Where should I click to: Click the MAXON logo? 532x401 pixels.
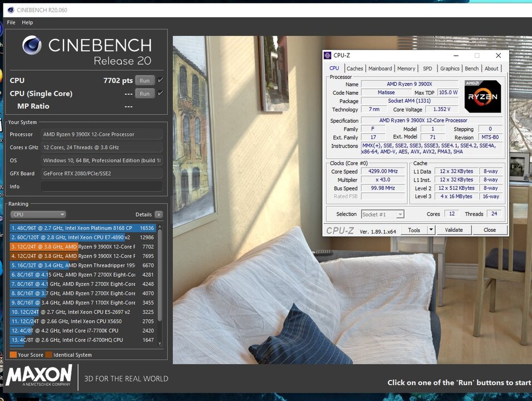click(x=39, y=375)
